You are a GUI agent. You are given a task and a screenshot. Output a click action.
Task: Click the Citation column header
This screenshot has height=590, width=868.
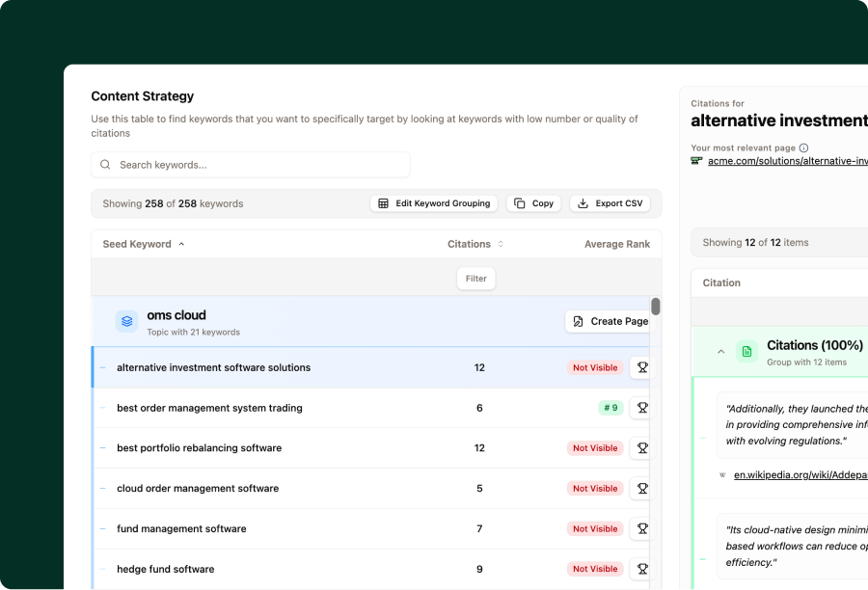tap(721, 282)
